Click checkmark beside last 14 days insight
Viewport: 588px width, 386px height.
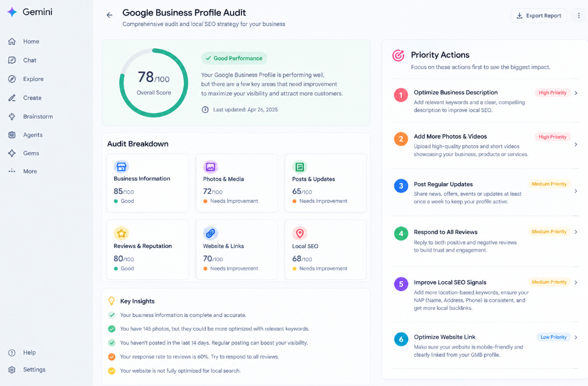(x=112, y=343)
